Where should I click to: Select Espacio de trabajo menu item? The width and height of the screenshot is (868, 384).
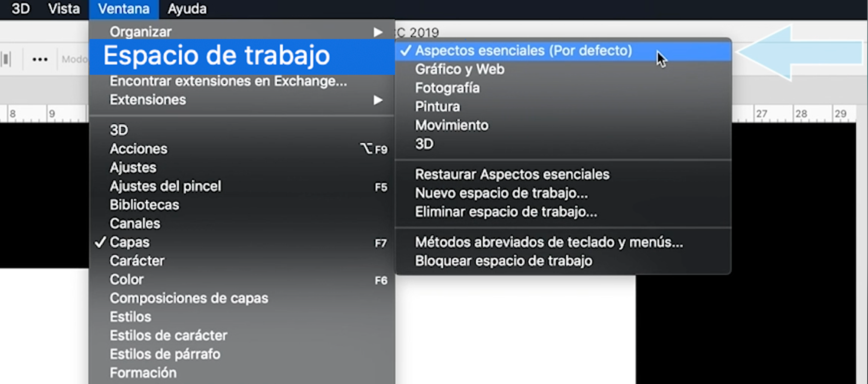point(242,56)
